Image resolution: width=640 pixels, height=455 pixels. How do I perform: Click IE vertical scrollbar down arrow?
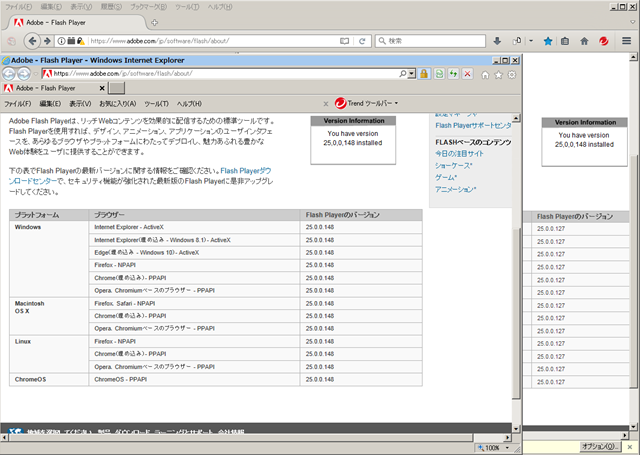point(516,428)
